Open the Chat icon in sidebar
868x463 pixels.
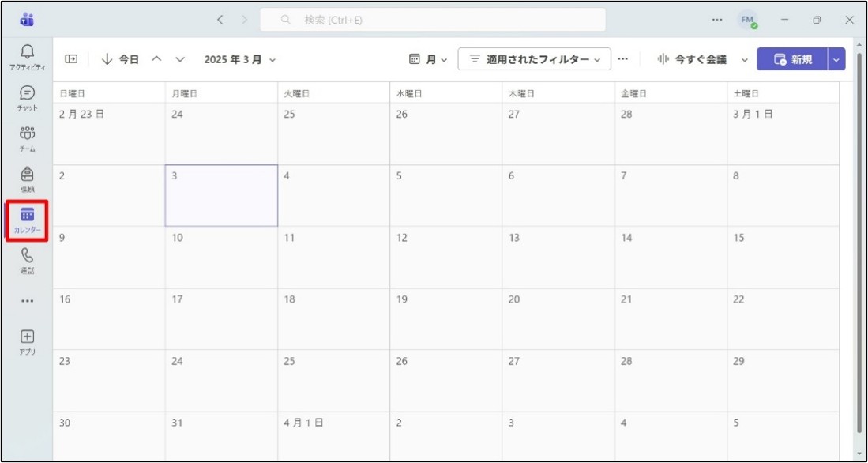[x=28, y=97]
